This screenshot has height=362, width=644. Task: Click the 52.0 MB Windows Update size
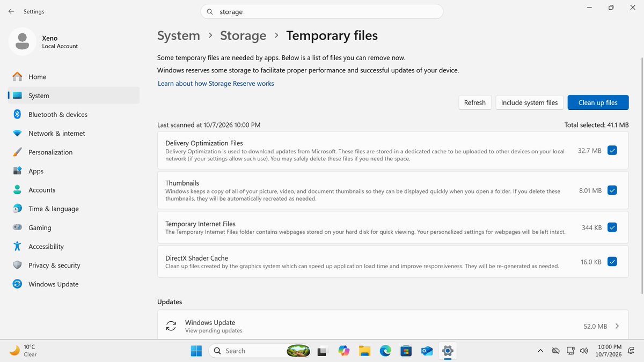click(x=595, y=326)
